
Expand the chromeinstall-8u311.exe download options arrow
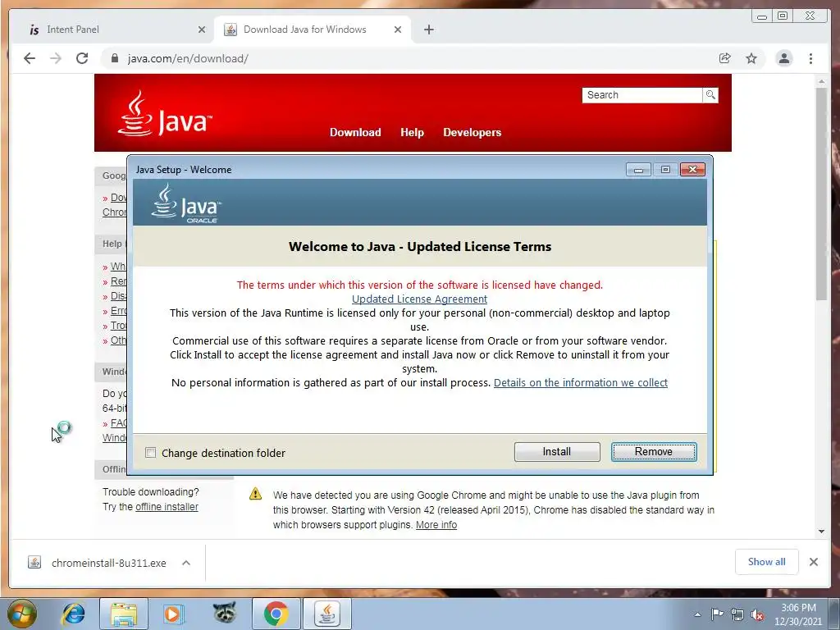pos(186,563)
